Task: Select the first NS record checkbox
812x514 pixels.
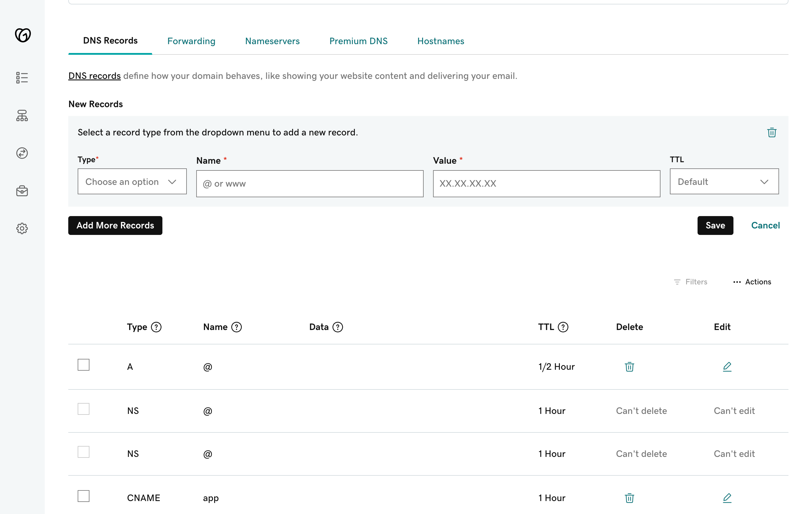Action: 84,409
